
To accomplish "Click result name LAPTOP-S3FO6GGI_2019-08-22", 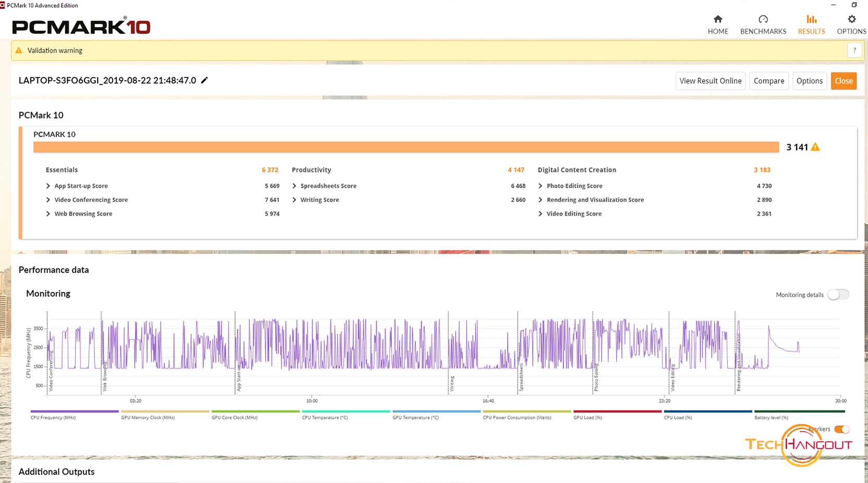I will [107, 80].
